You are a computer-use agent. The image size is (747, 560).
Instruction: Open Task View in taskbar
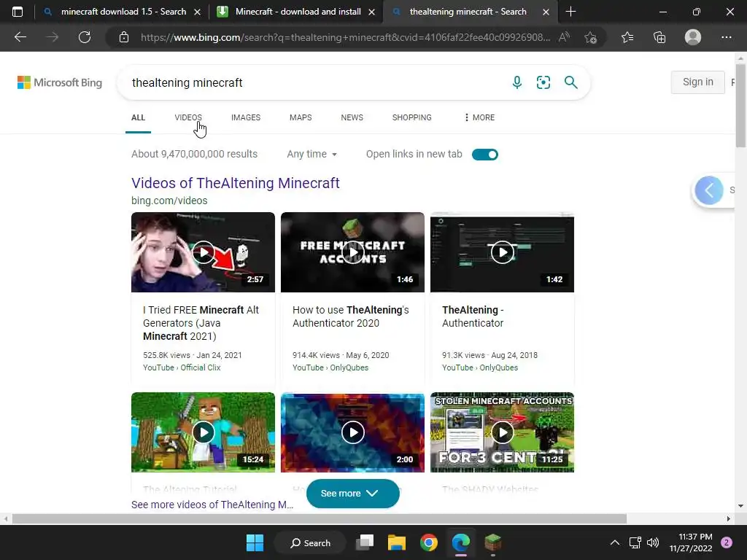[x=365, y=542]
